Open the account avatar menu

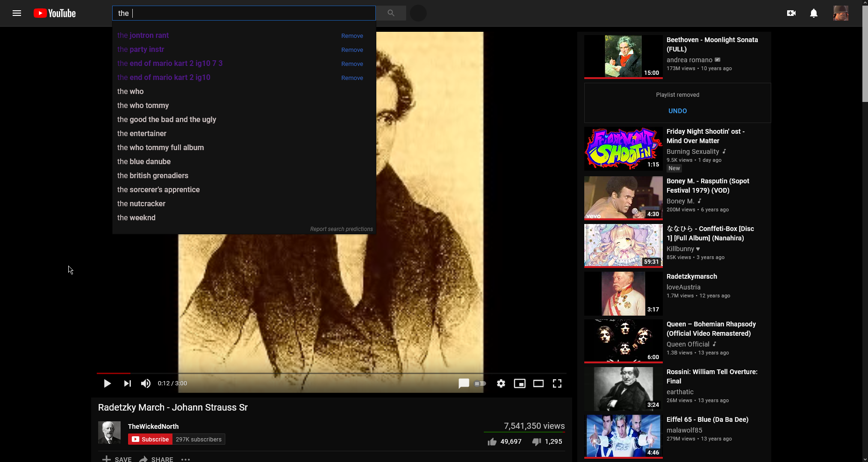pyautogui.click(x=840, y=13)
